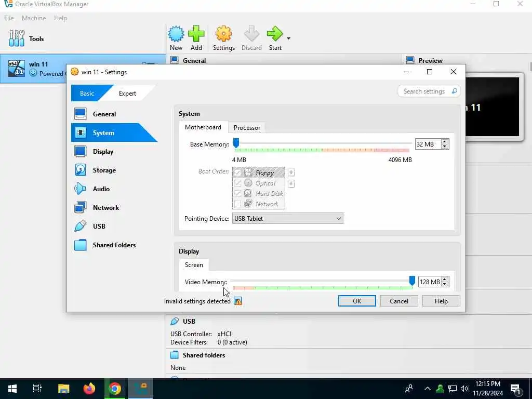Open the notification center icon
Image resolution: width=532 pixels, height=399 pixels.
516,389
